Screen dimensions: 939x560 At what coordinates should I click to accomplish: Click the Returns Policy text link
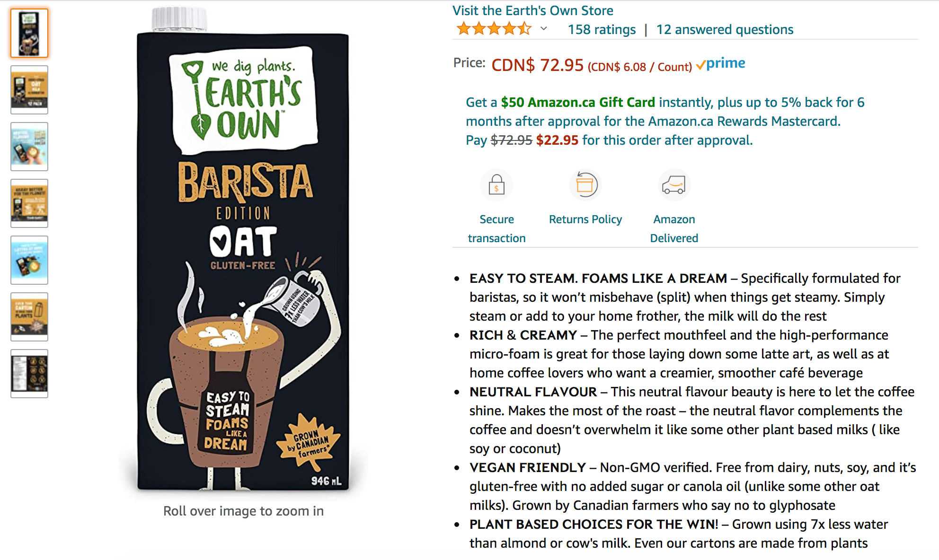[585, 219]
